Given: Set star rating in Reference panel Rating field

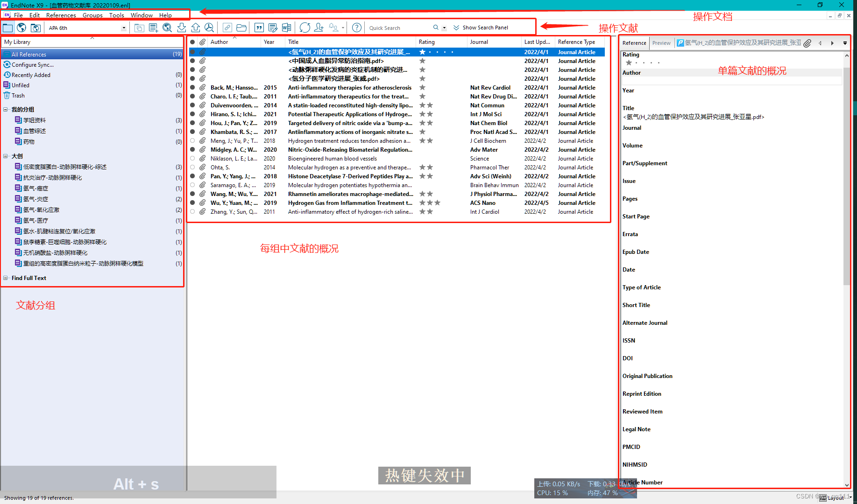Looking at the screenshot, I should point(643,63).
